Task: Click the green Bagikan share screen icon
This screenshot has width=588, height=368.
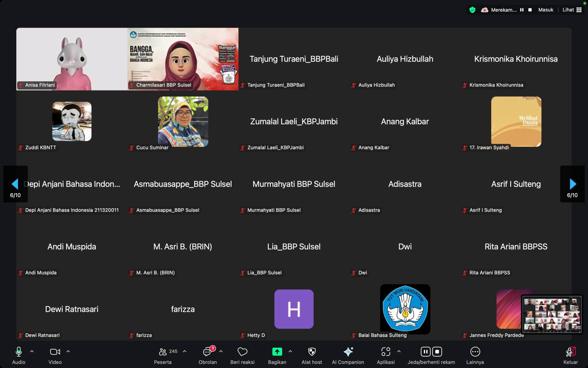Action: tap(277, 352)
